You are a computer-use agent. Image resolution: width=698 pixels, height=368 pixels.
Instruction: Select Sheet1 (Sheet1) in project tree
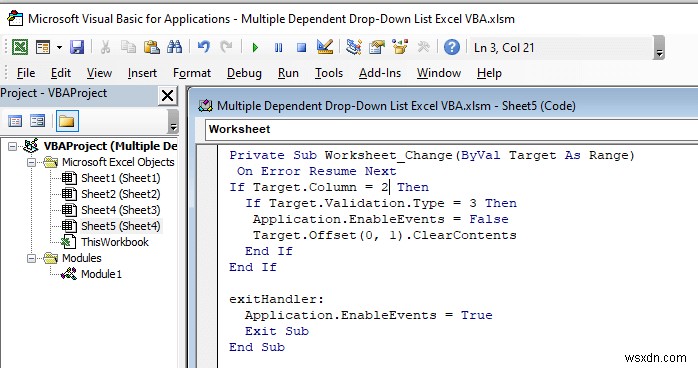tap(121, 178)
